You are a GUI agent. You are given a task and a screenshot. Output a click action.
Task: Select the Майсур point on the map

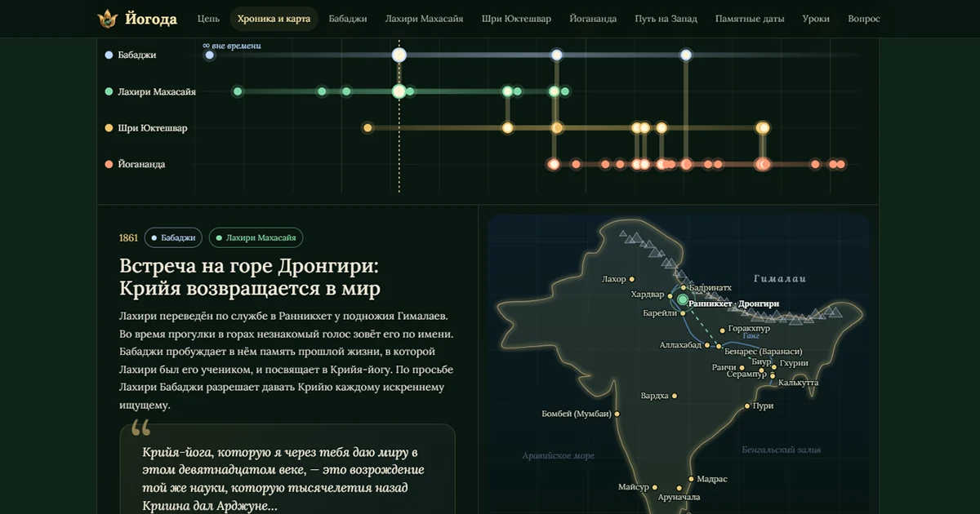655,487
